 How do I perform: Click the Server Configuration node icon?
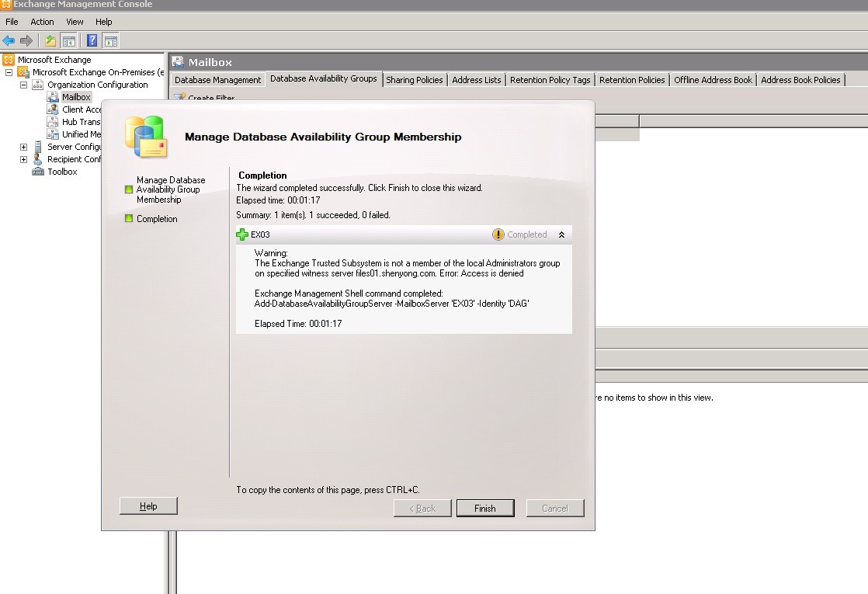pyautogui.click(x=37, y=147)
